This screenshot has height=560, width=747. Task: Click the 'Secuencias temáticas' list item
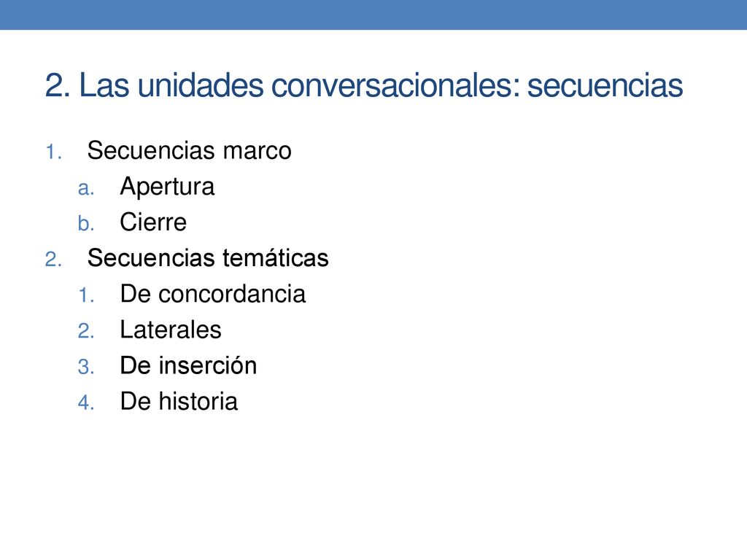tap(208, 258)
